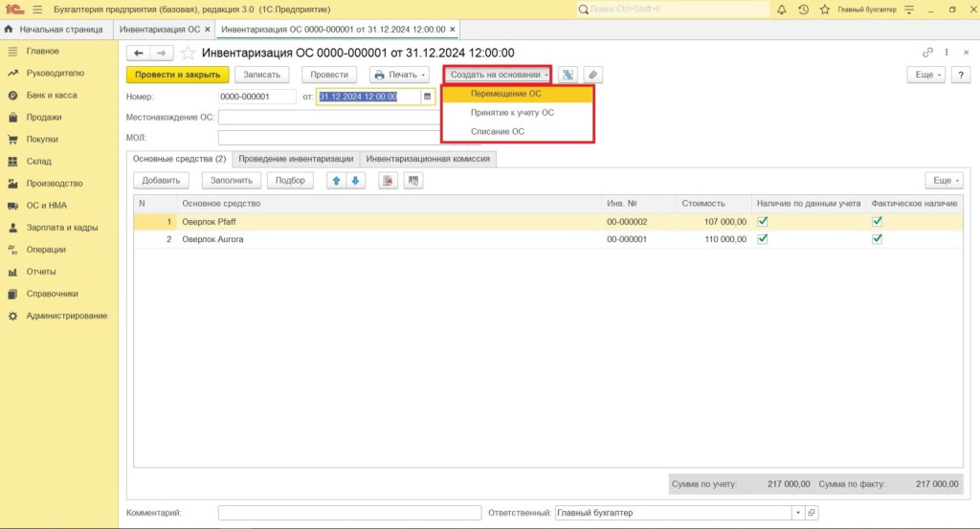980x529 pixels.
Task: Expand the Ответственный dropdown arrow
Action: 797,513
